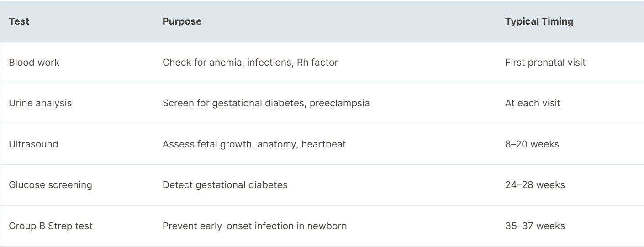Click the 'First prenatal visit' timing cell
The image size is (644, 247).
545,63
